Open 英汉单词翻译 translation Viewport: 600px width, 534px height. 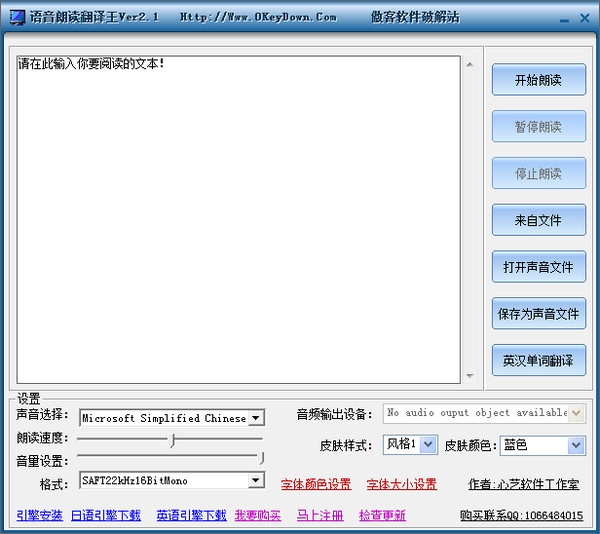point(538,360)
